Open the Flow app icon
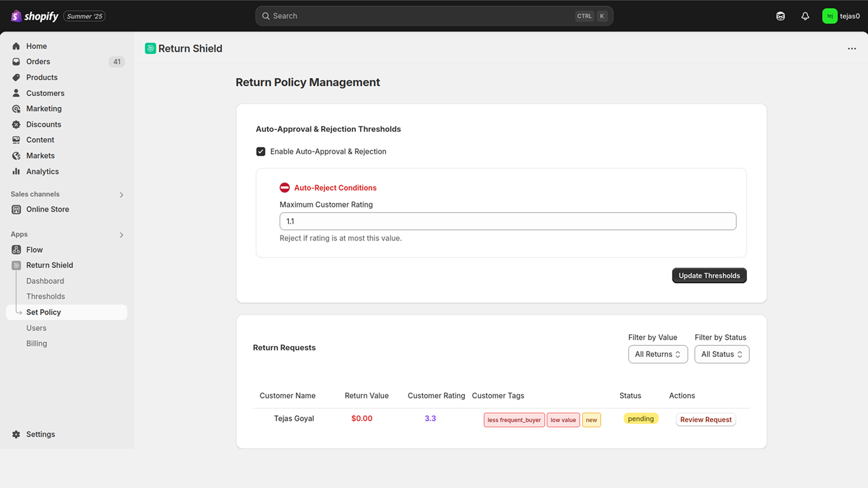 click(16, 249)
